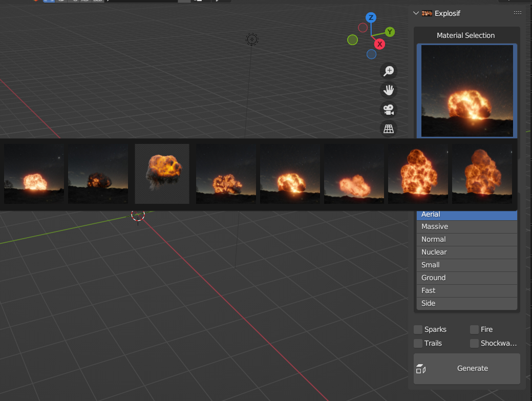Click the Generate button's cube icon
This screenshot has width=532, height=401.
(x=421, y=368)
